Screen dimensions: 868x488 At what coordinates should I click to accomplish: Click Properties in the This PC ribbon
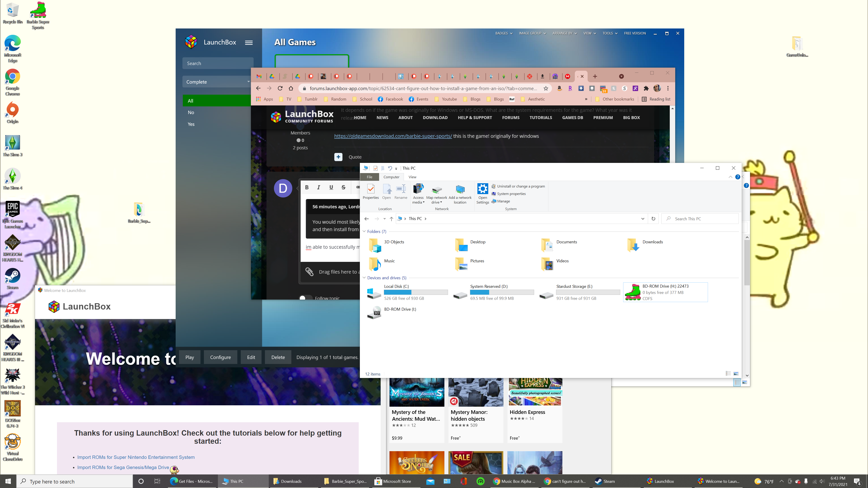pyautogui.click(x=371, y=192)
